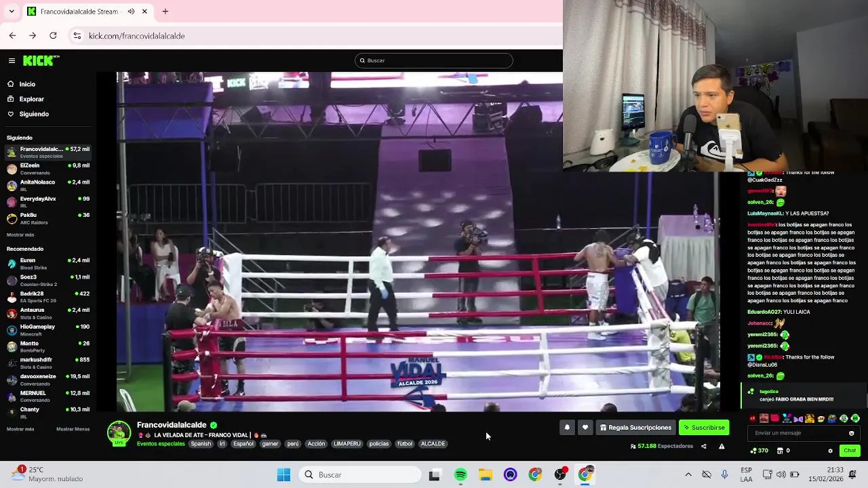Open recommended channel Euren
868x488 pixels.
tap(47, 264)
